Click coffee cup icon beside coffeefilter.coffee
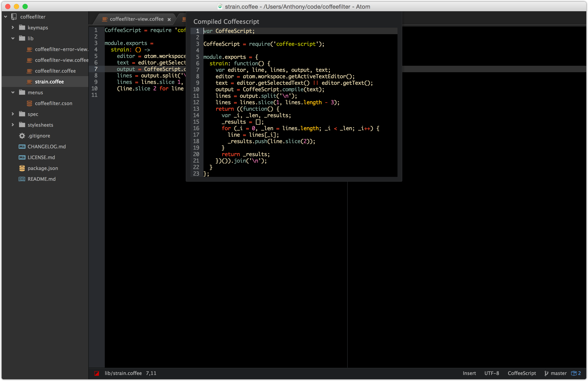This screenshot has height=381, width=588. tap(29, 71)
